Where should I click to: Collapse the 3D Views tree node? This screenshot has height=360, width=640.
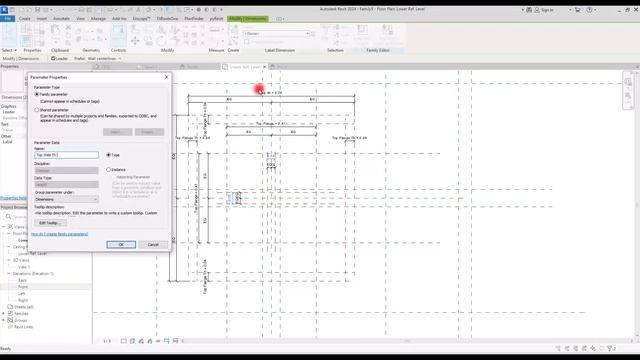click(9, 260)
